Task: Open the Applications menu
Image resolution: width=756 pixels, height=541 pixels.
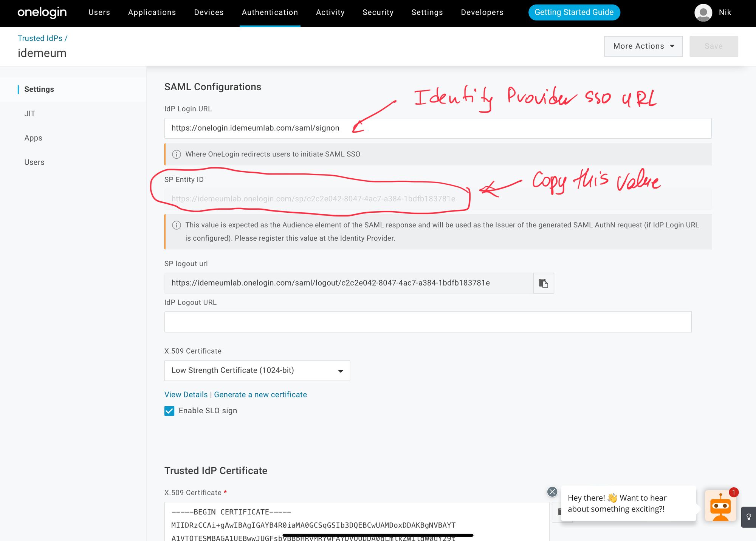Action: tap(152, 12)
